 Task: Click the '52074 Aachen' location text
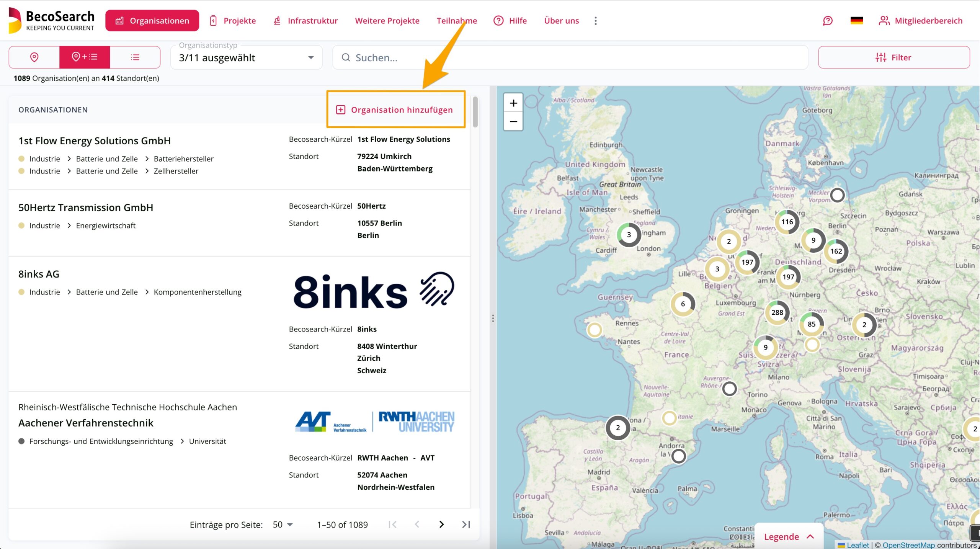[382, 475]
